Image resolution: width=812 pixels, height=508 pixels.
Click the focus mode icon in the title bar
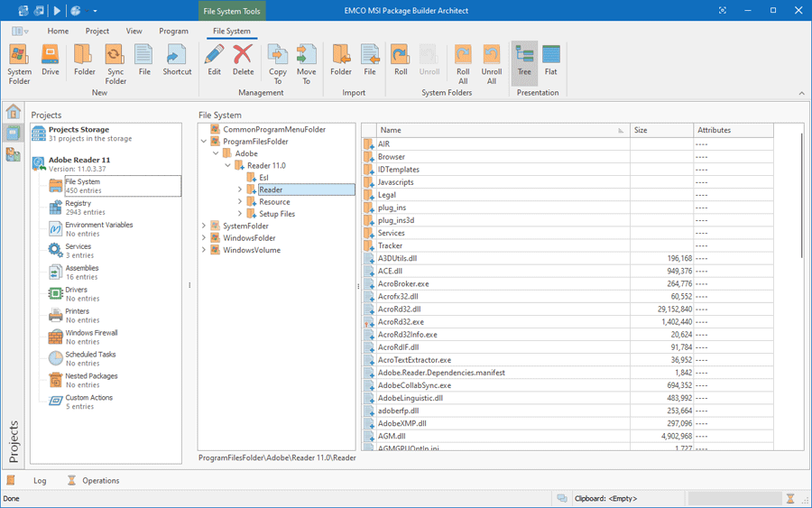(723, 10)
